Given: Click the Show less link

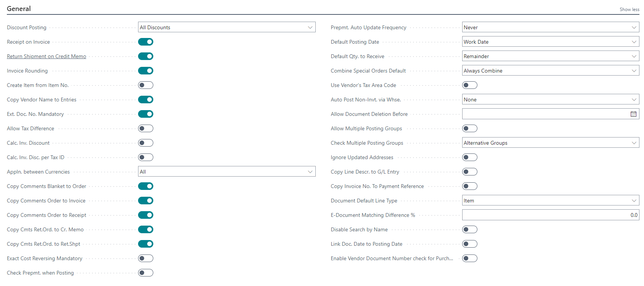Looking at the screenshot, I should 629,9.
